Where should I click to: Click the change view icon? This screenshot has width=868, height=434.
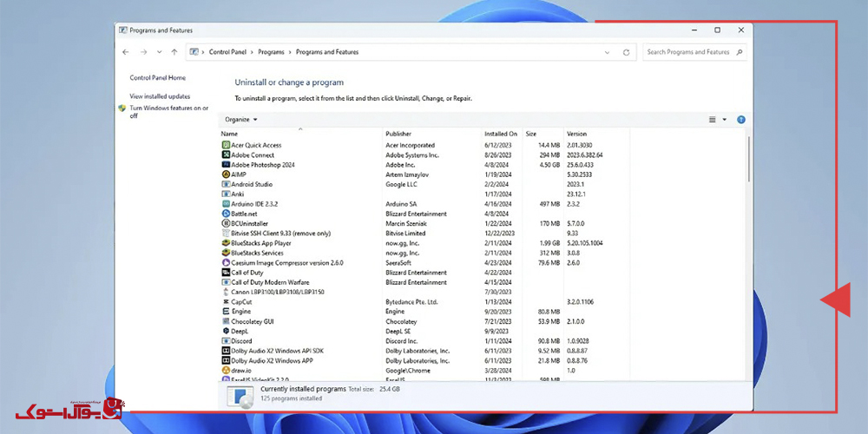713,120
